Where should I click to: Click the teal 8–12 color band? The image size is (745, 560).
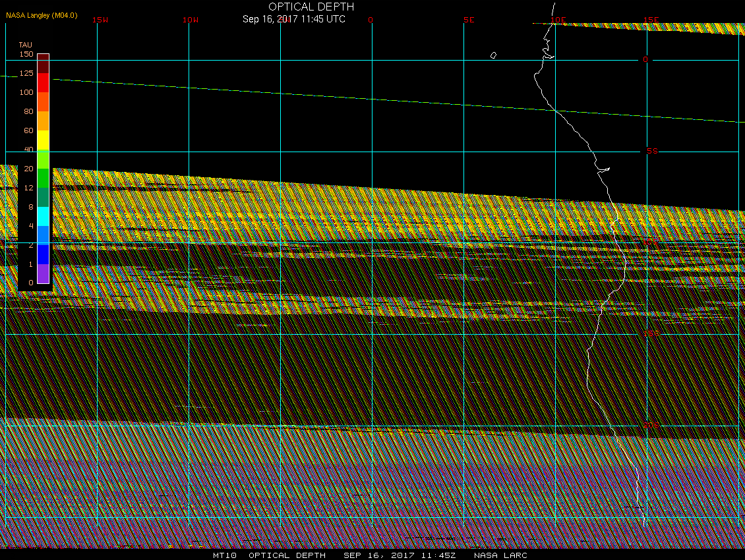[43, 198]
